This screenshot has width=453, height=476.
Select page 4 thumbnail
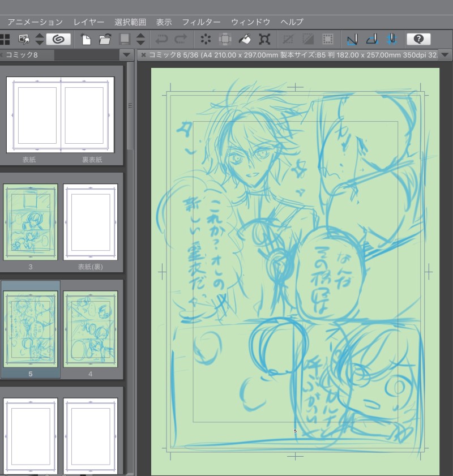click(x=90, y=329)
